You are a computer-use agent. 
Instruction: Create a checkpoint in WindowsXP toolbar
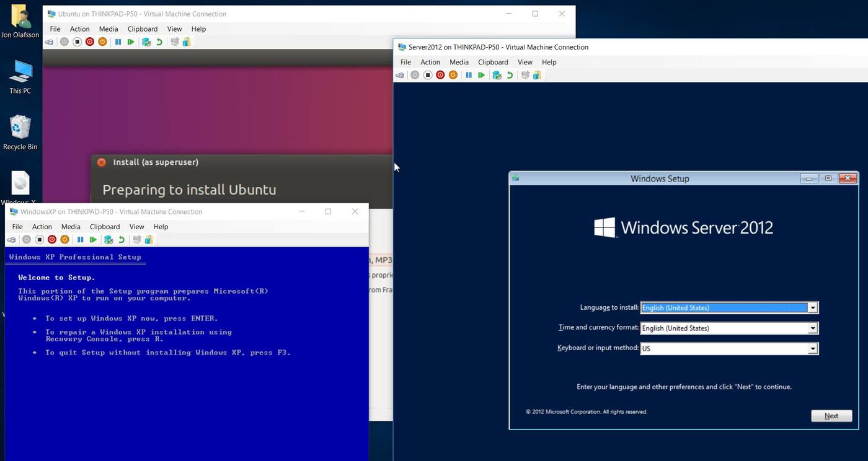tap(108, 240)
